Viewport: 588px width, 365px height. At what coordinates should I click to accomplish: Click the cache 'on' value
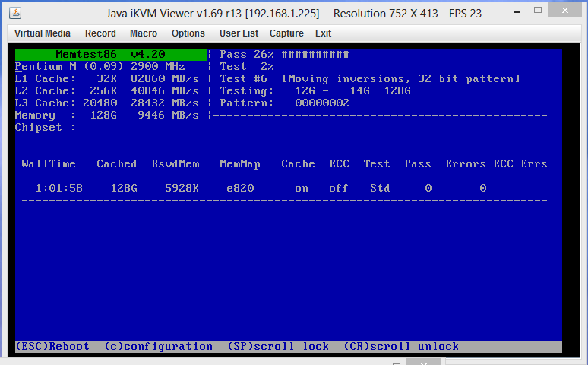[302, 188]
